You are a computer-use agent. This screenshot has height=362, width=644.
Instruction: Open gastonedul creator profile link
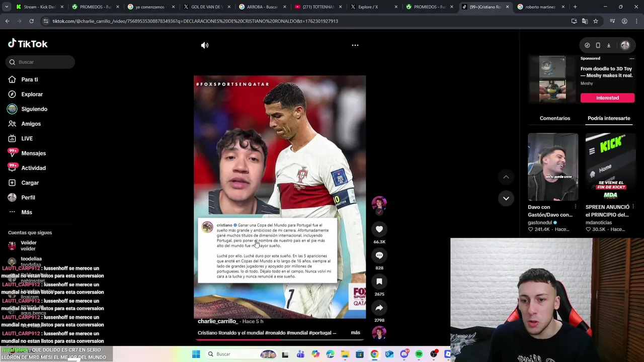click(540, 222)
